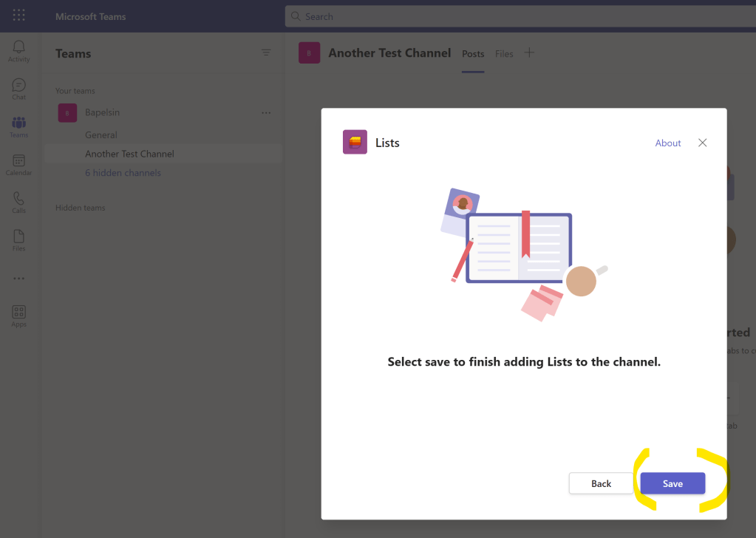Expand the Hidden teams section
Viewport: 756px width, 538px height.
(80, 208)
